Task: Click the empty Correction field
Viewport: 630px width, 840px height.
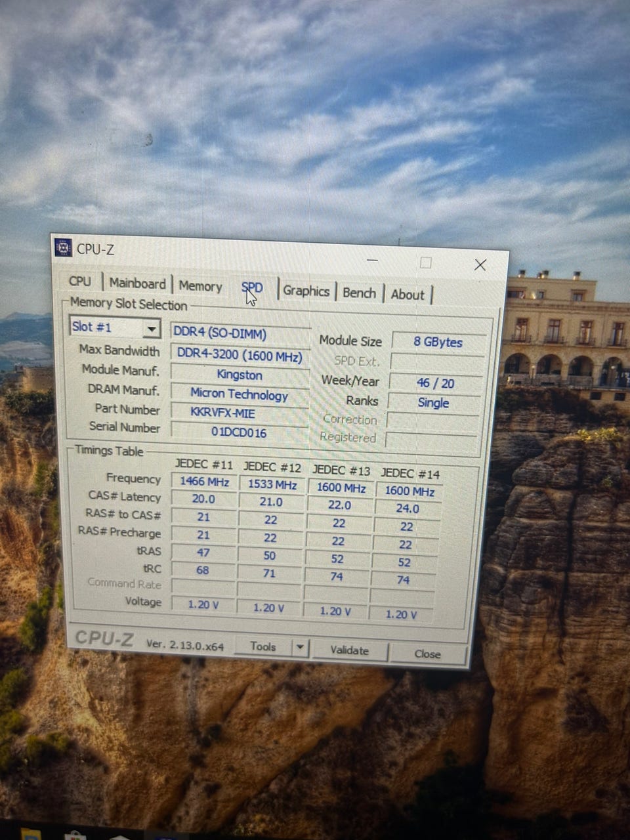Action: (432, 421)
